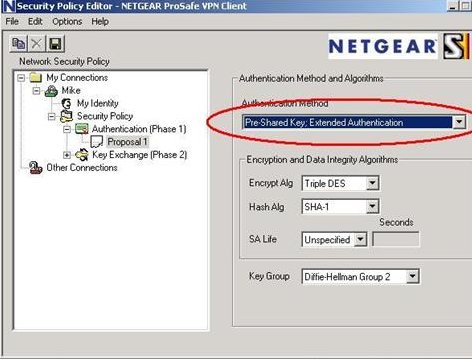This screenshot has height=360, width=472.
Task: Click the Mike connection icon
Action: coord(51,91)
